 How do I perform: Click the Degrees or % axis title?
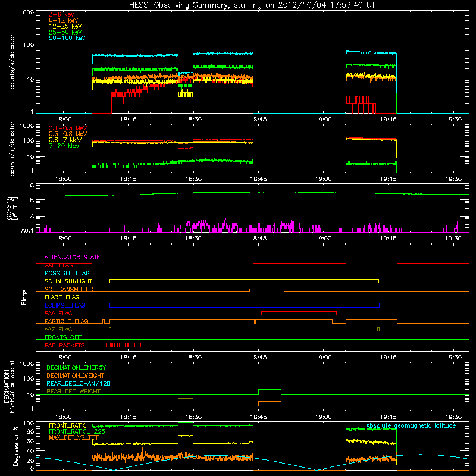[16, 446]
